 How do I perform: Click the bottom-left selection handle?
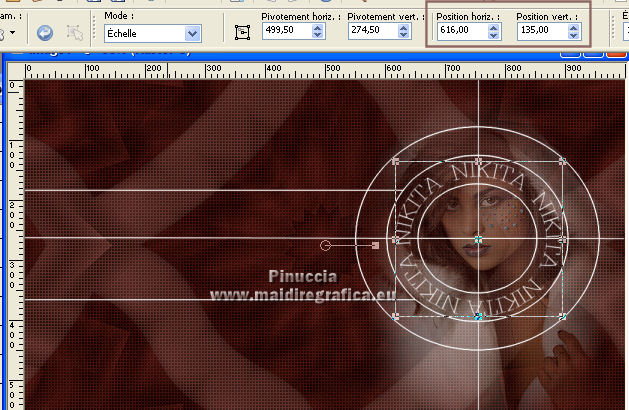(x=396, y=317)
